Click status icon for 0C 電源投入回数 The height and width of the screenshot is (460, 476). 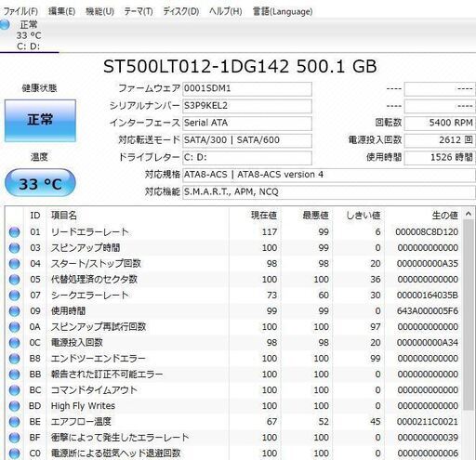pyautogui.click(x=14, y=343)
